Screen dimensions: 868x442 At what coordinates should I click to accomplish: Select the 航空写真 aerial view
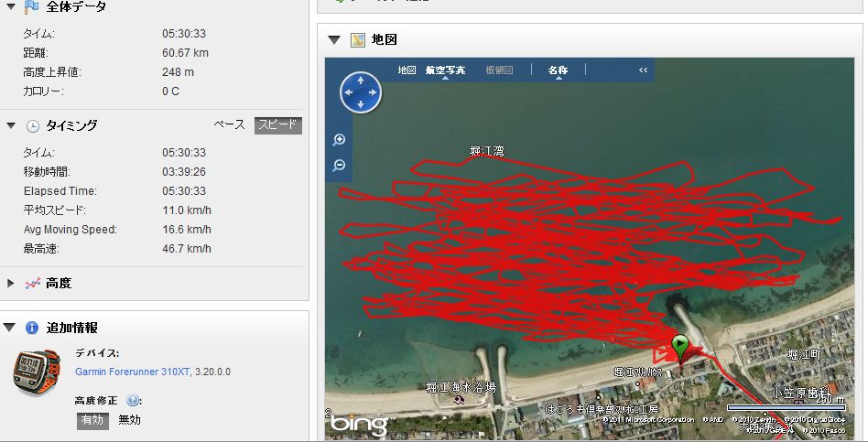tap(445, 70)
